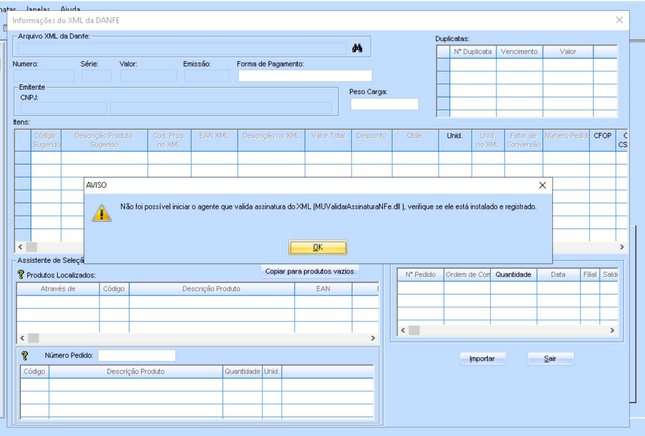This screenshot has height=436, width=645.
Task: Click the Nº Pedido grid scroll-right arrow
Action: click(612, 330)
